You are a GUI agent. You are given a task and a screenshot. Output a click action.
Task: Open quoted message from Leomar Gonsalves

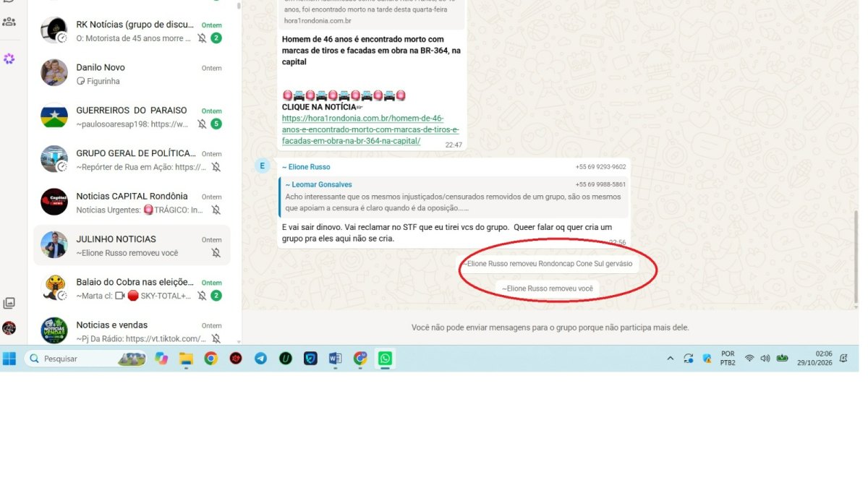tap(454, 196)
